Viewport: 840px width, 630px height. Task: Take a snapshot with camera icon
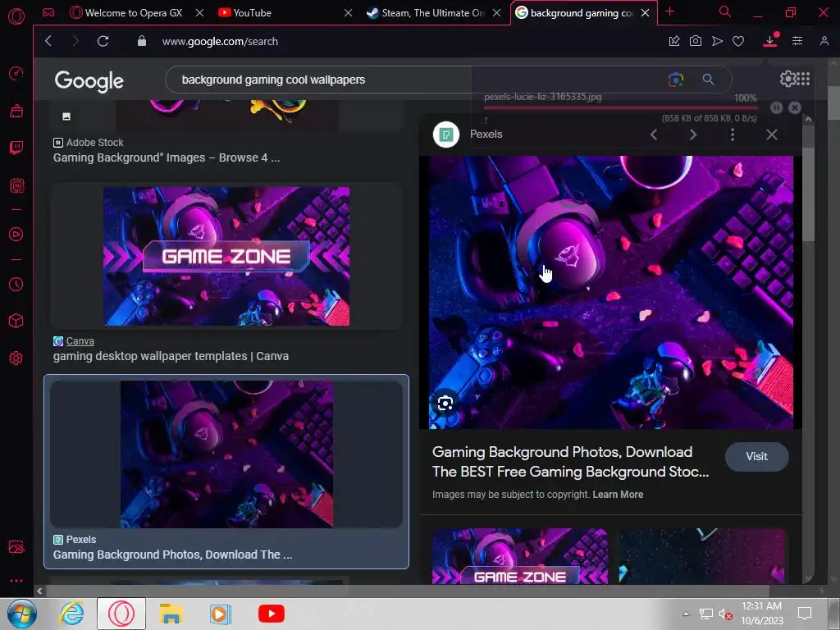pos(696,41)
